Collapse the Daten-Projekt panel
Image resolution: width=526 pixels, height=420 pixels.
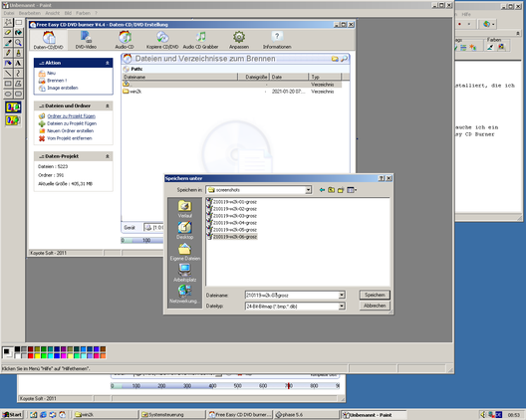click(x=108, y=156)
